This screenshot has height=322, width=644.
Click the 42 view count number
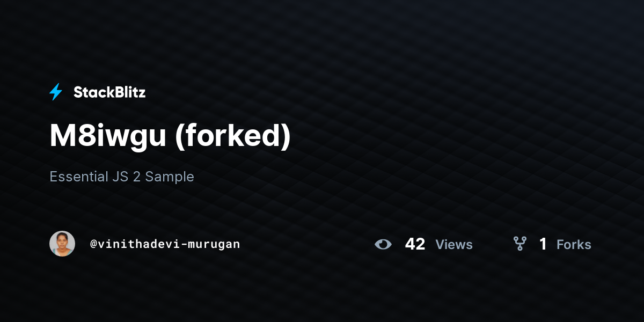tap(415, 244)
